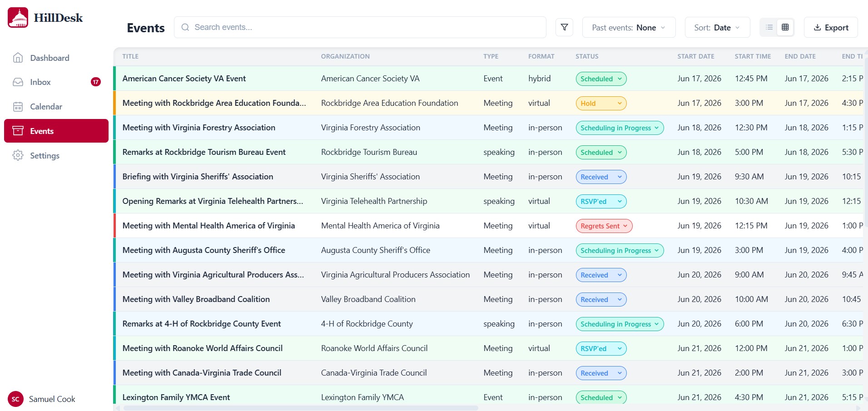The width and height of the screenshot is (868, 411).
Task: Click the HillDesk capitol logo icon
Action: (x=18, y=18)
